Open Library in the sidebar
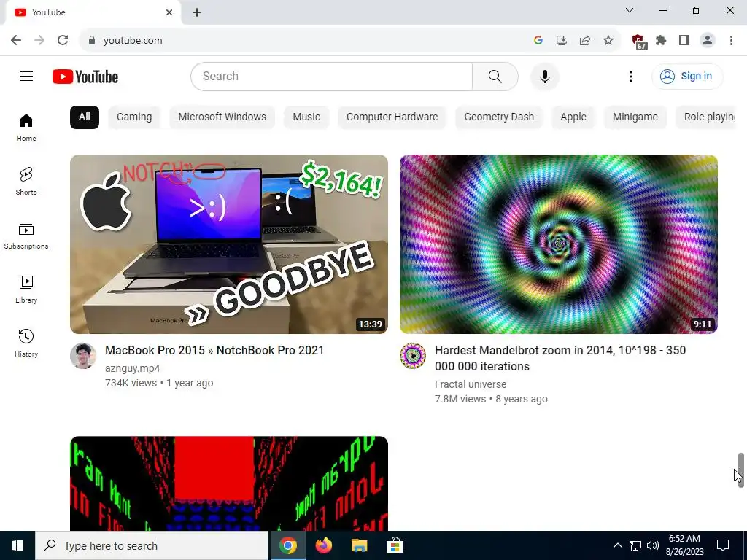Viewport: 747px width, 560px height. point(26,289)
